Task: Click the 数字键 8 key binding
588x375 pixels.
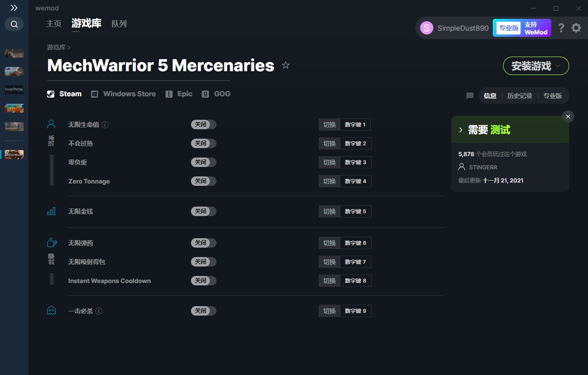Action: 356,281
